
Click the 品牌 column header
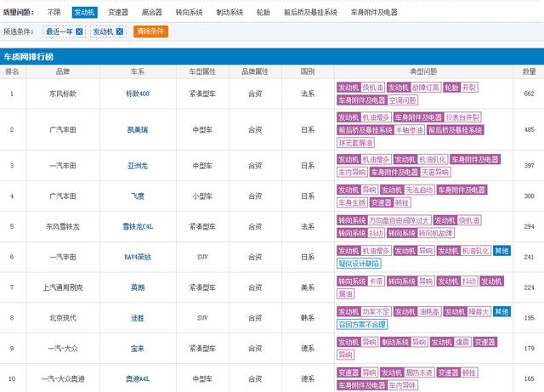click(x=63, y=72)
